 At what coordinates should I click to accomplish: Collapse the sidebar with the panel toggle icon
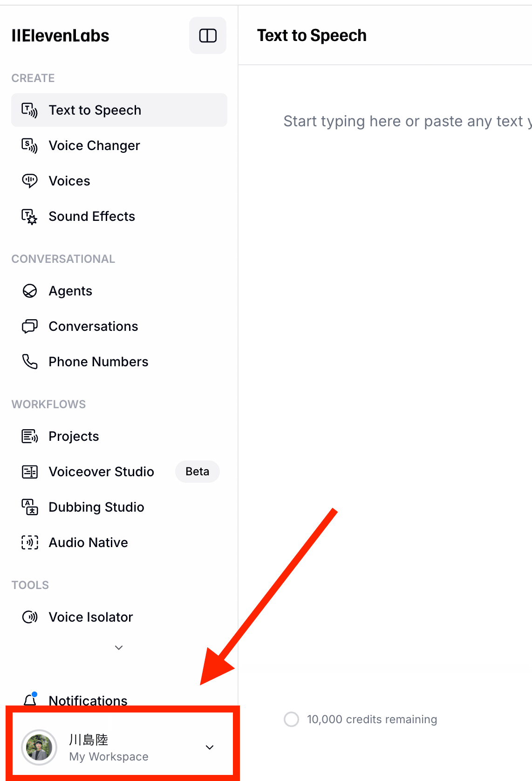[x=208, y=36]
